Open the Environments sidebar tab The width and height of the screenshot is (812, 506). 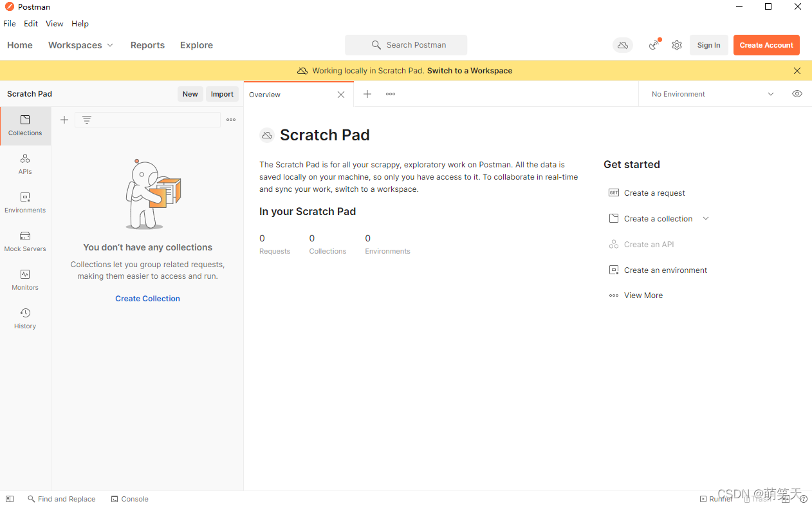(x=25, y=203)
